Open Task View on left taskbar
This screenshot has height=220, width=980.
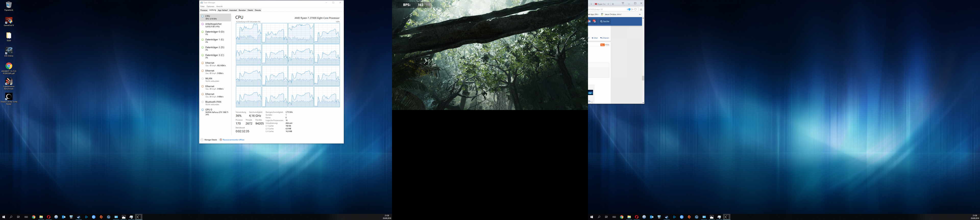coord(18,217)
